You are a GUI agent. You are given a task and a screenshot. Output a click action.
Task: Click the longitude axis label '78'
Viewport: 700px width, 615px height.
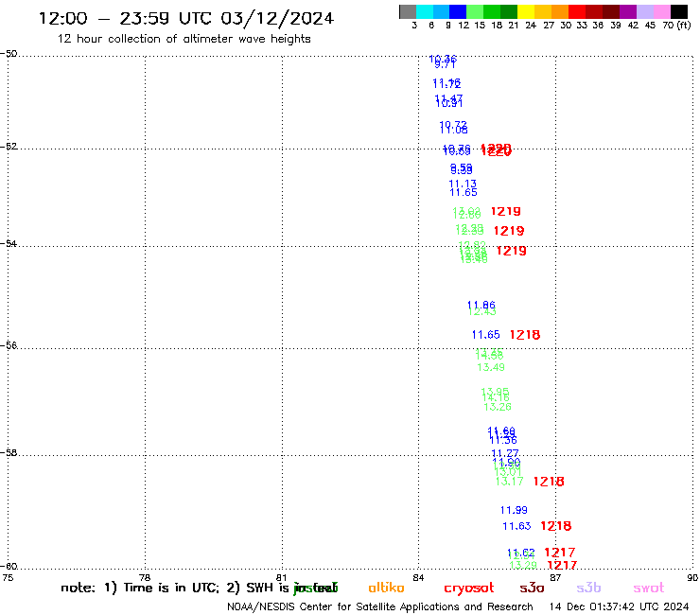(145, 577)
